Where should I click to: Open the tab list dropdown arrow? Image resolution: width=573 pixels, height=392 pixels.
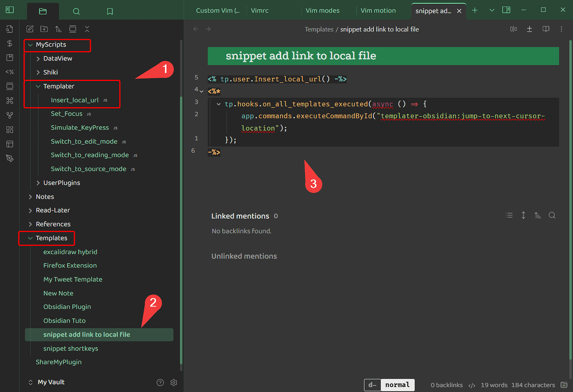(492, 10)
